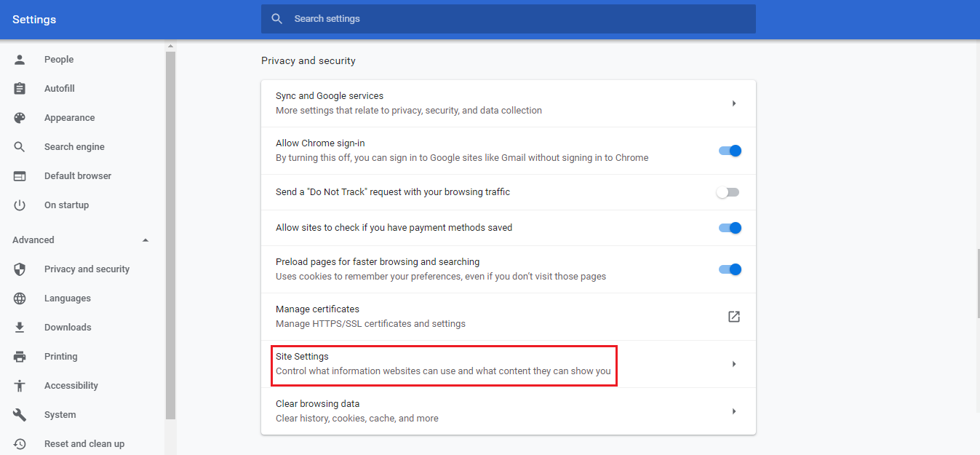Open Downloads in the sidebar menu
Viewport: 980px width, 455px height.
point(68,328)
